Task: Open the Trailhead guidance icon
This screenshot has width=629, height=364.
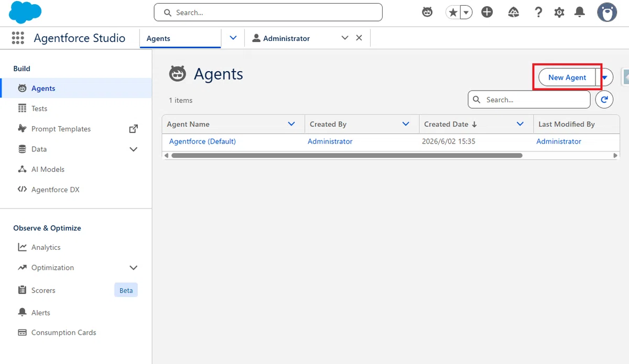Action: tap(514, 12)
